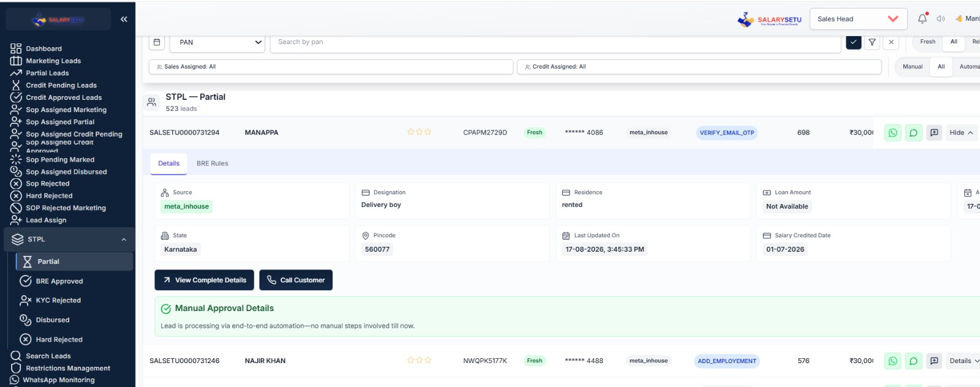980x387 pixels.
Task: Focus the Search by pan field
Action: tap(555, 42)
